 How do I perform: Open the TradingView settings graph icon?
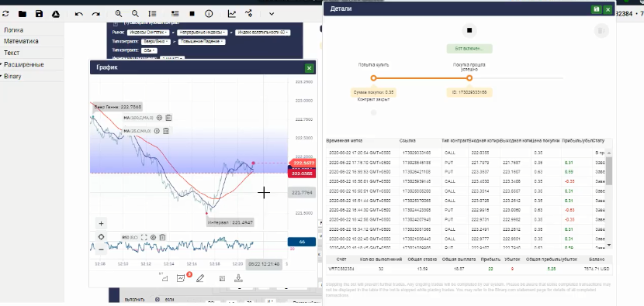(248, 13)
